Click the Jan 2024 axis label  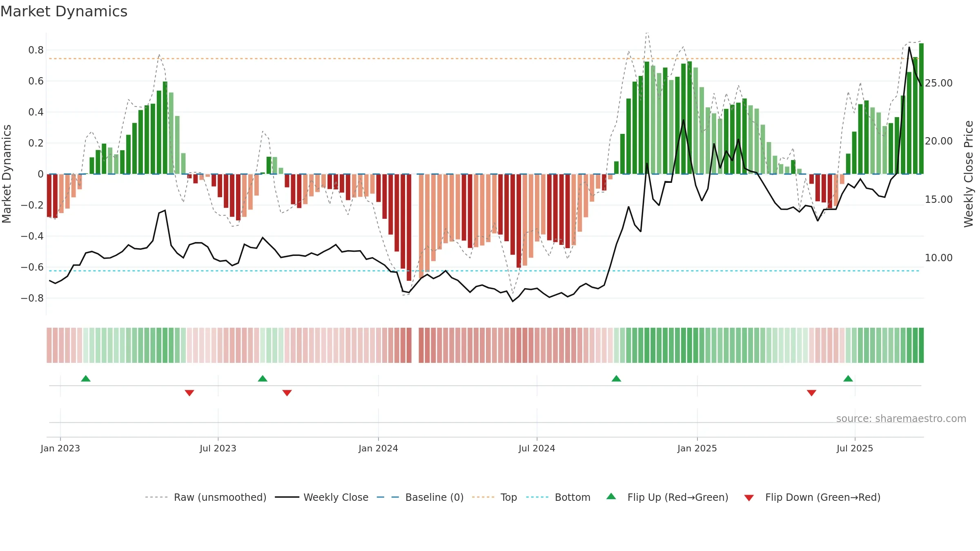378,448
